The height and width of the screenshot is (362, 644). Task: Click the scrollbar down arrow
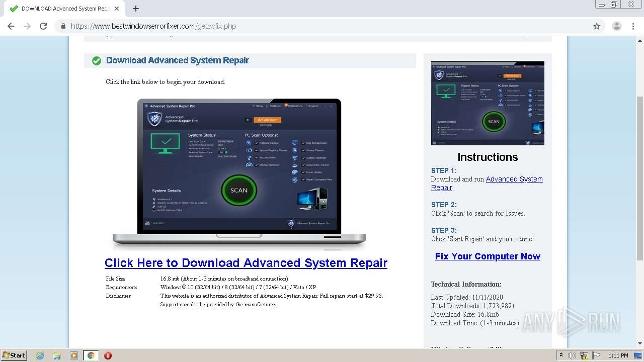pos(640,344)
